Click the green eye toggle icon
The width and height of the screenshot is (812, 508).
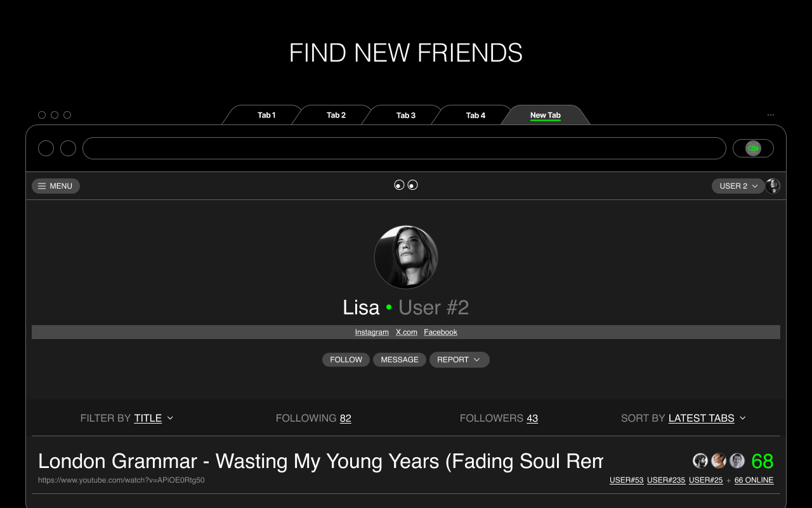tap(753, 148)
